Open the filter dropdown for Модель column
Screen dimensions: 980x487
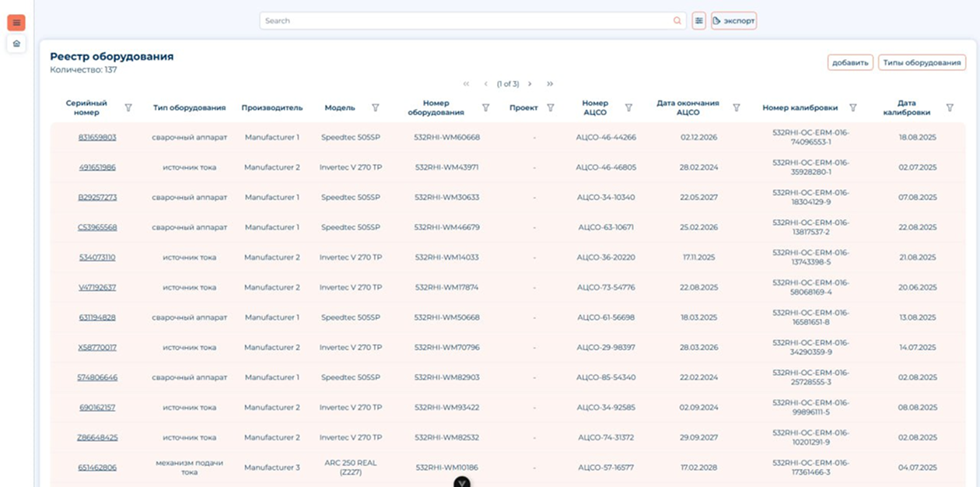(377, 107)
